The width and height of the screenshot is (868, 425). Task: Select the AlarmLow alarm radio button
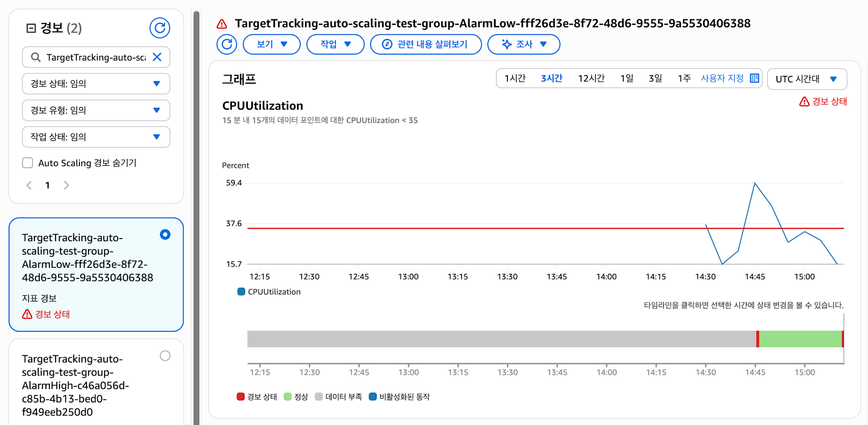pyautogui.click(x=165, y=235)
